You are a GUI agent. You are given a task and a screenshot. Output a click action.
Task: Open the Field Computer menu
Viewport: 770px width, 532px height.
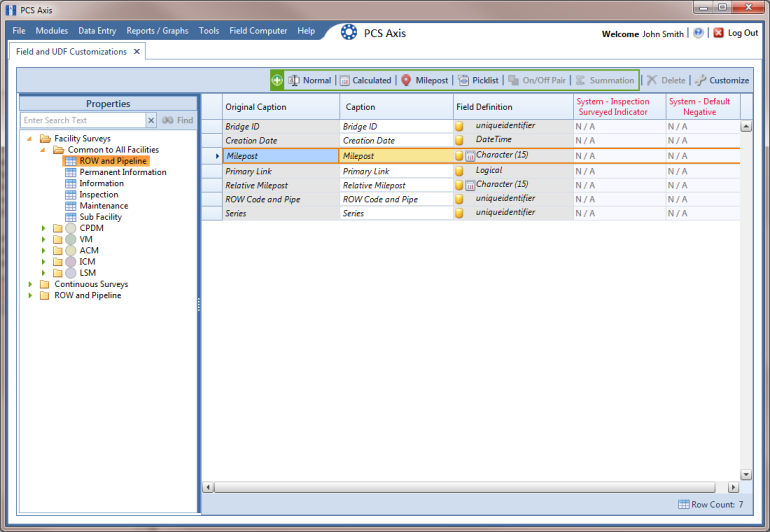258,30
